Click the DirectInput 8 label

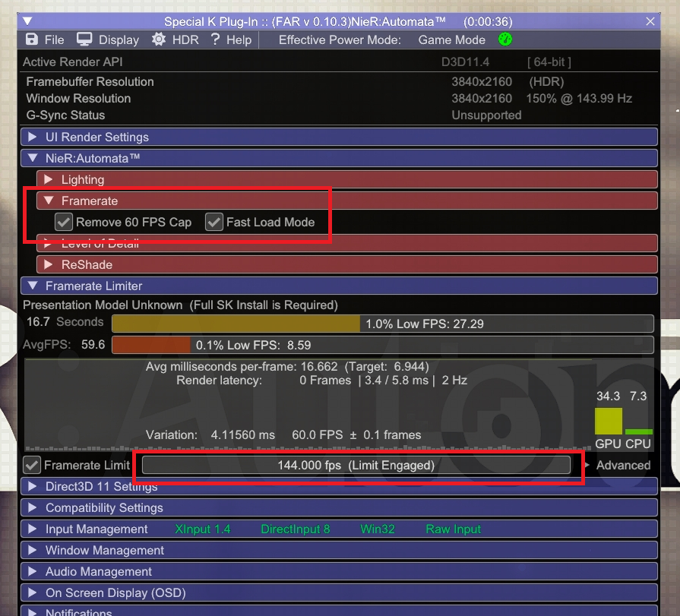(296, 529)
